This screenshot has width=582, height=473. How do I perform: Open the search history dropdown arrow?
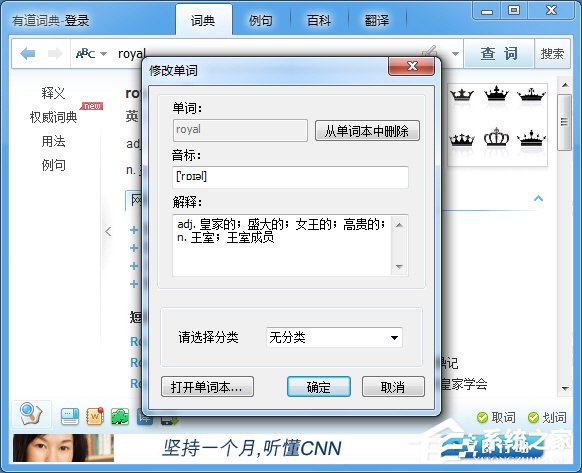pyautogui.click(x=455, y=54)
